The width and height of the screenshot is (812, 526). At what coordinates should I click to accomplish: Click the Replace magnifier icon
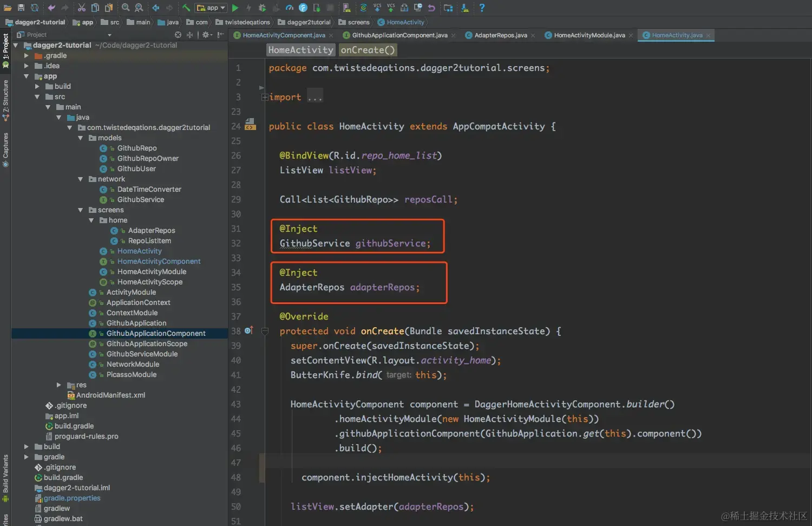(139, 8)
